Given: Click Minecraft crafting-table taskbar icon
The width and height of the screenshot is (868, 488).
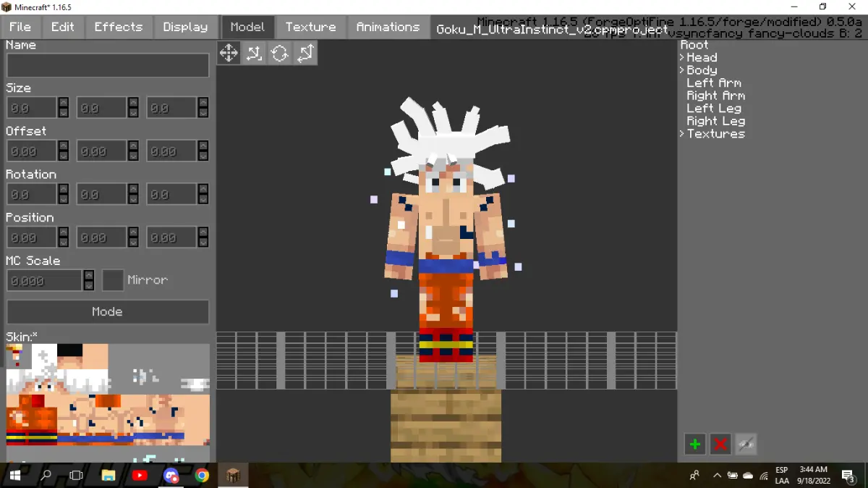Looking at the screenshot, I should coord(233,476).
